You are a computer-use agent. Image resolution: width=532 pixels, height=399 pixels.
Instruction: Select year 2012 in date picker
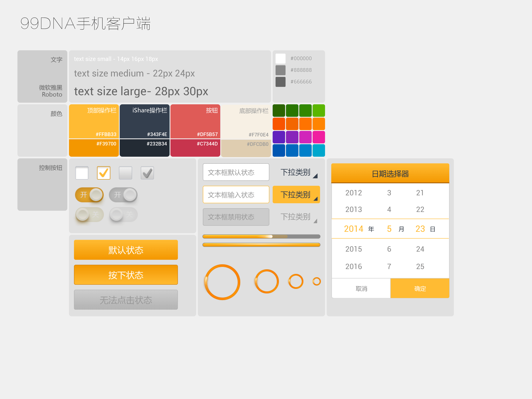(x=354, y=193)
